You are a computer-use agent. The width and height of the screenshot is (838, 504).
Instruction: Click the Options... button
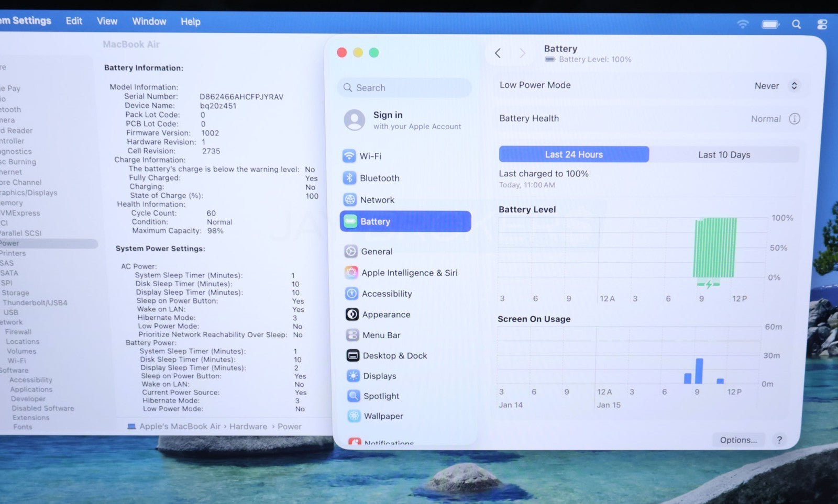point(738,440)
